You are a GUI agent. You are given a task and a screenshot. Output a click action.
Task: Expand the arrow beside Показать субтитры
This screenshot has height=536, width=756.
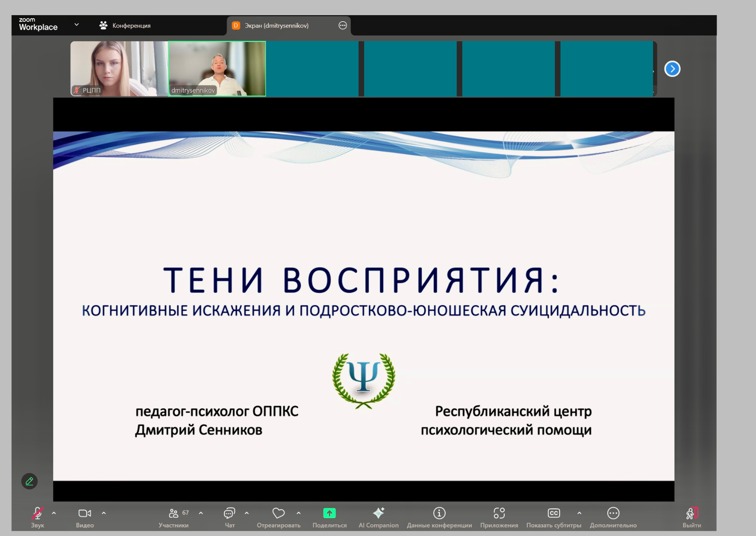pos(580,513)
